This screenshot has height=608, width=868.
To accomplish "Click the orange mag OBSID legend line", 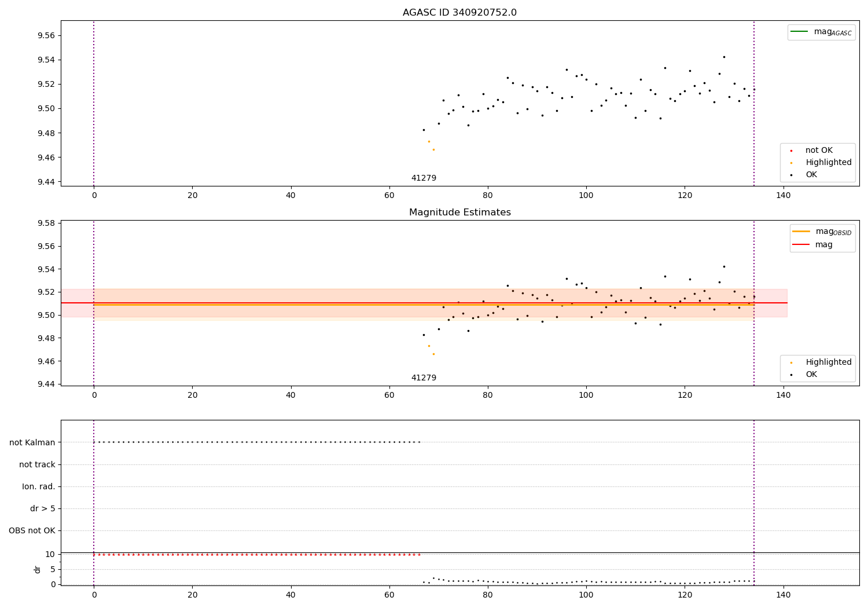I will coord(801,232).
